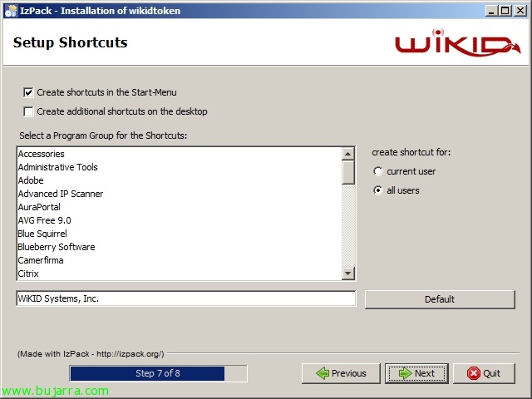Click the red X icon on Quit
Image resolution: width=532 pixels, height=399 pixels.
473,373
